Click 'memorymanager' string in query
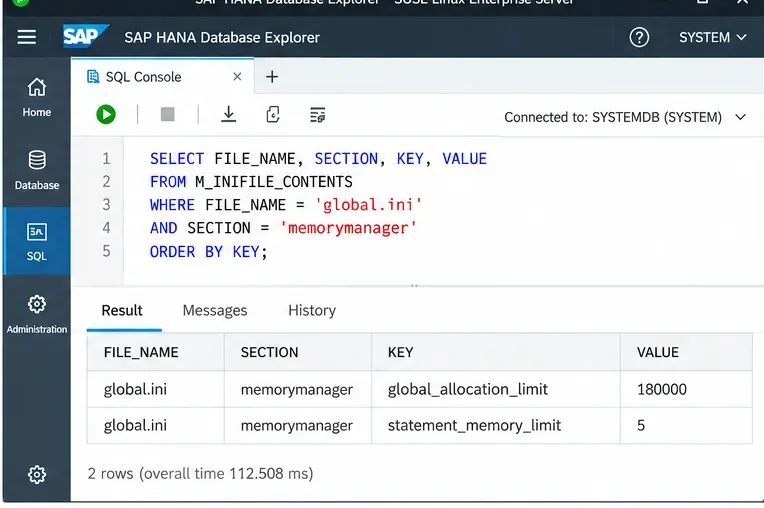Screen dimensions: 764x508 pos(348,228)
